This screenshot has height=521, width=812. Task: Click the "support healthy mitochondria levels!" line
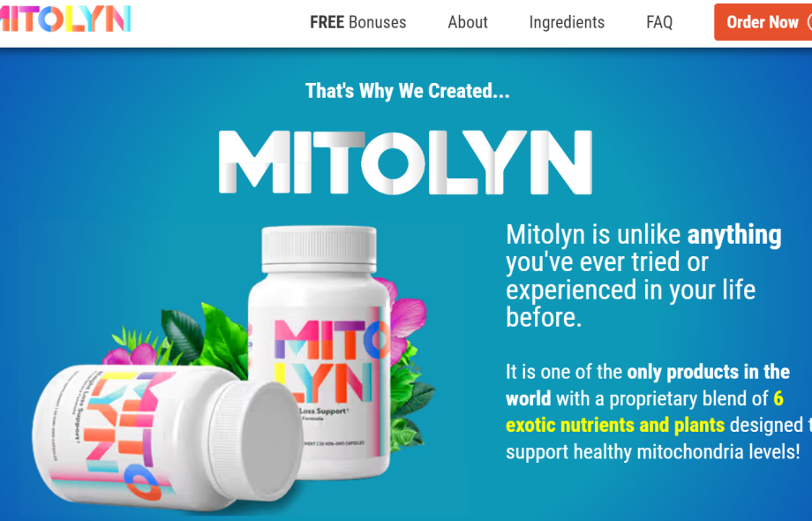[653, 451]
